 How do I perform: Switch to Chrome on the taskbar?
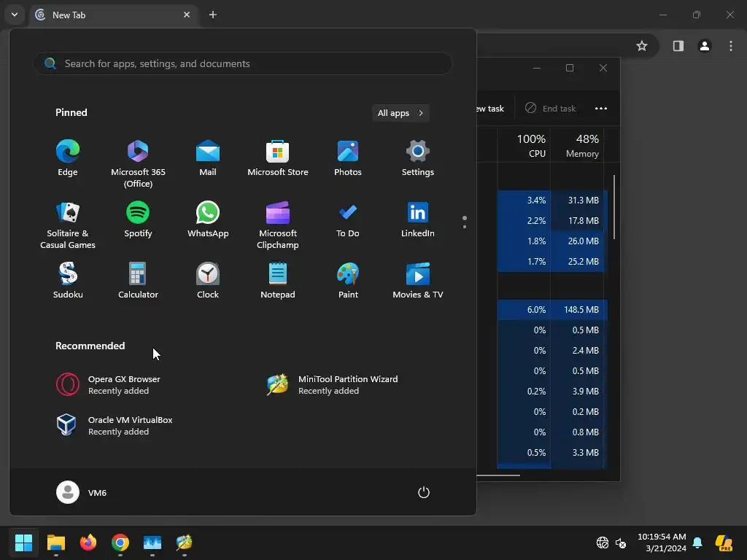pos(120,542)
